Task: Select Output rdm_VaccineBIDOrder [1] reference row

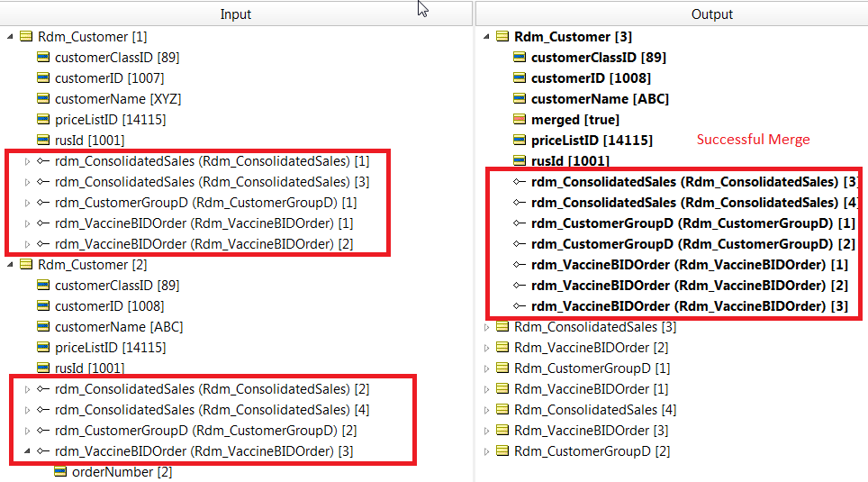Action: (x=689, y=265)
